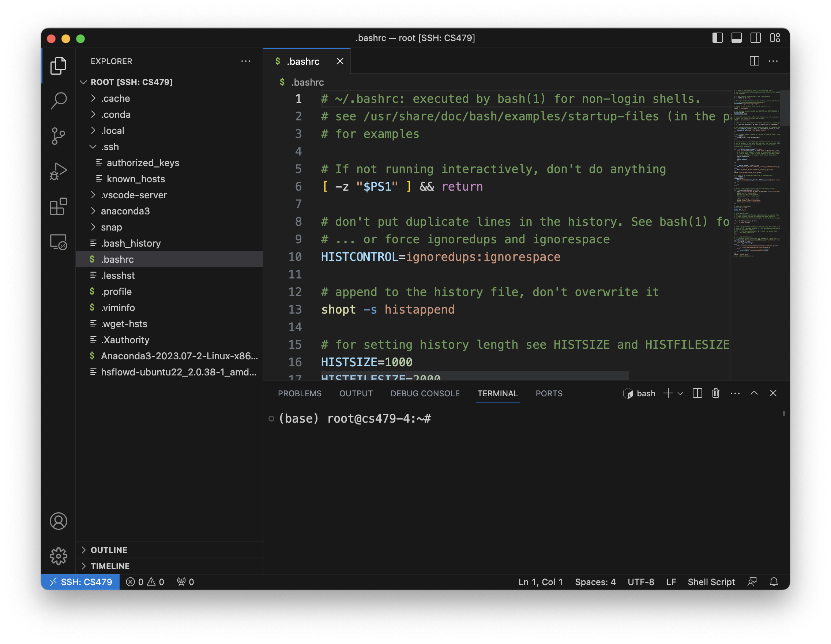This screenshot has width=831, height=644.
Task: Toggle bottom panel visibility
Action: [736, 38]
